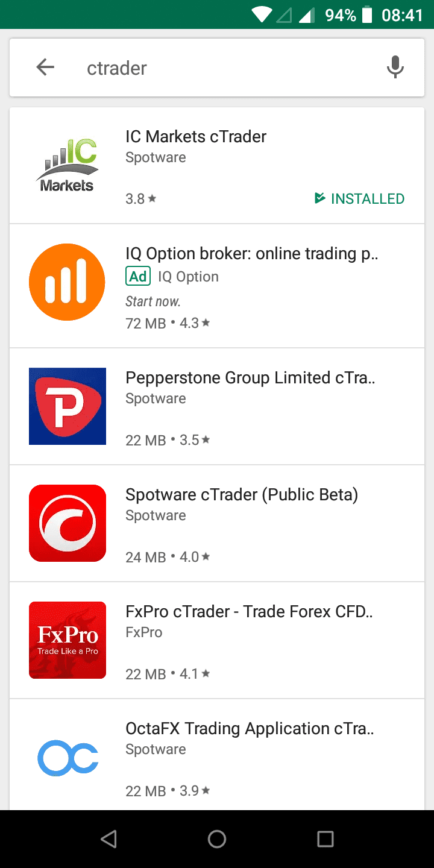Viewport: 434px width, 868px height.
Task: Open recent apps with square button
Action: coord(325,838)
